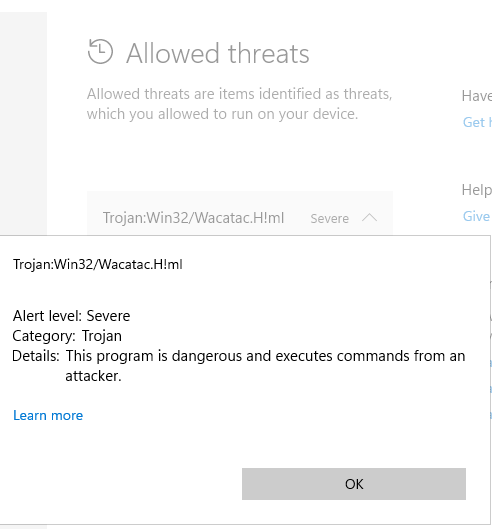Open the Give feedback link on right

coord(477,216)
